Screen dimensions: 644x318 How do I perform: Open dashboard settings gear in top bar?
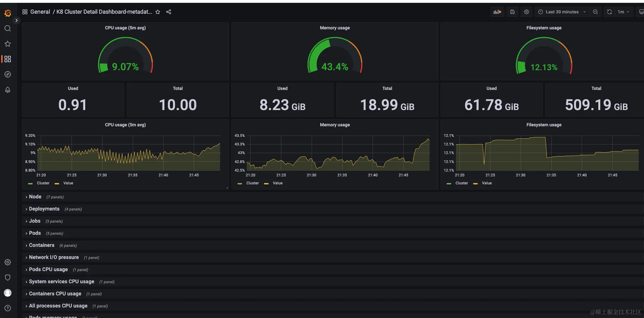(x=527, y=12)
